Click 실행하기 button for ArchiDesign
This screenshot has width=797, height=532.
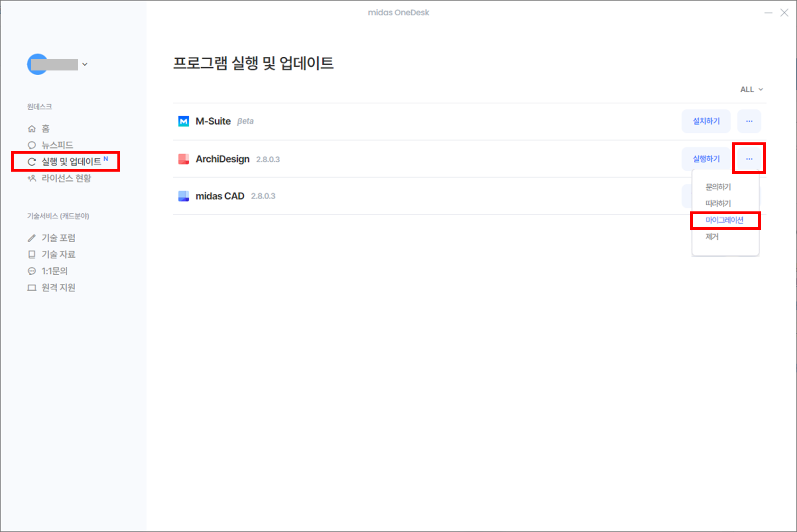coord(706,159)
